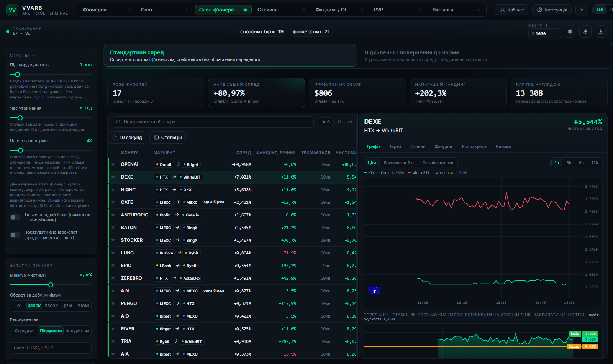
Task: Click the currency symbol icon button
Action: (585, 31)
